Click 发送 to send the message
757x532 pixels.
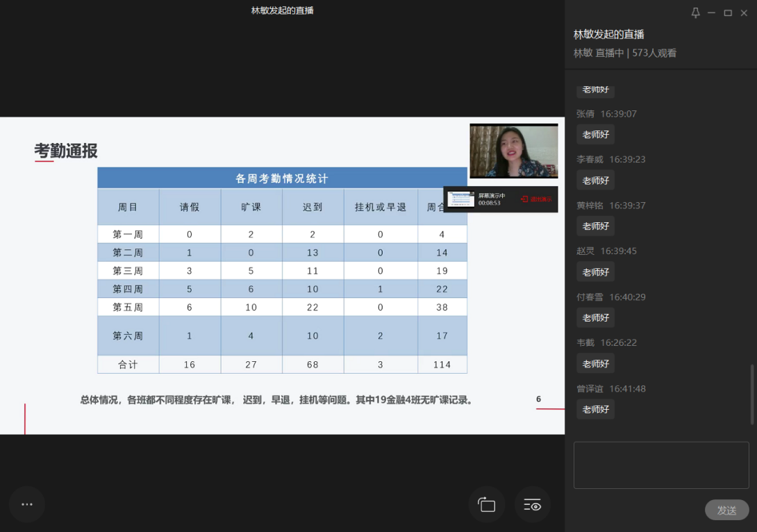[726, 510]
